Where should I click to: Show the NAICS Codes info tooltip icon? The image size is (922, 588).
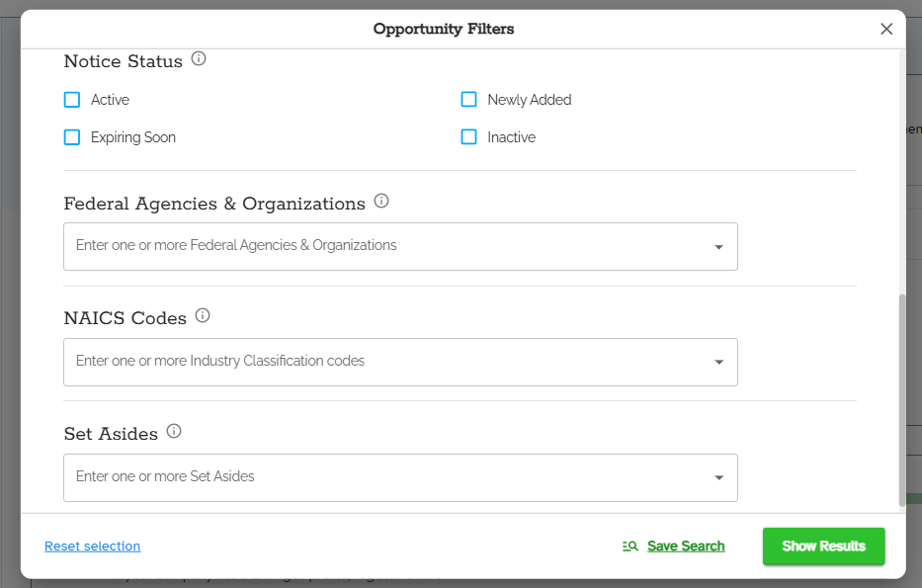[x=203, y=316]
